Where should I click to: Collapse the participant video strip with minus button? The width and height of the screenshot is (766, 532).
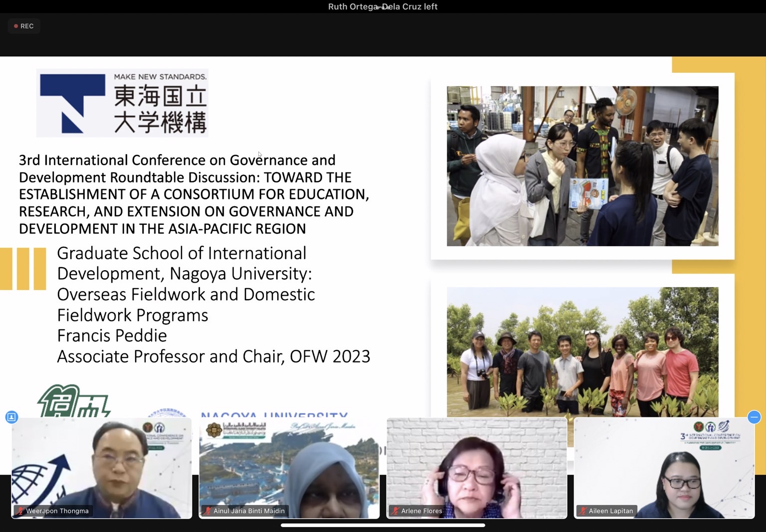click(754, 417)
